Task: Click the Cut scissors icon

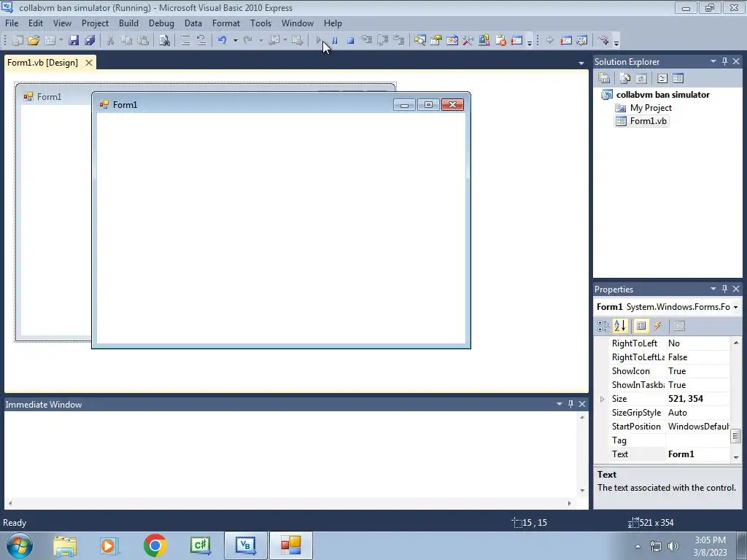Action: 110,41
